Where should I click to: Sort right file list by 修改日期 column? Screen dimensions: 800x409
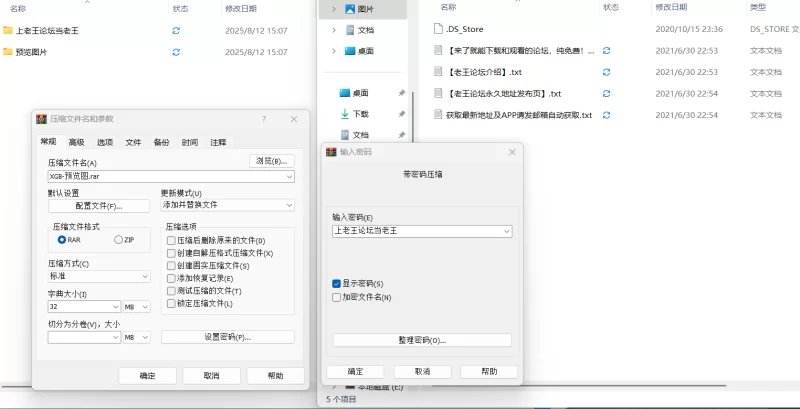click(671, 7)
